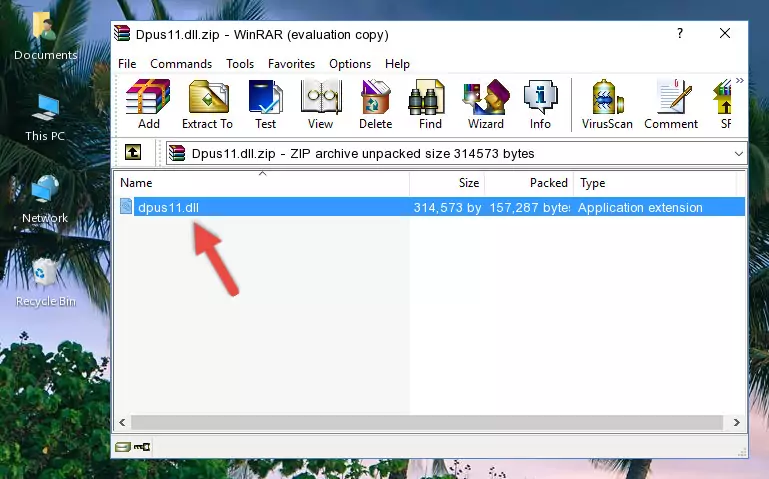This screenshot has height=479, width=769.
Task: Click the horizontal scrollbar right arrow
Action: (736, 422)
